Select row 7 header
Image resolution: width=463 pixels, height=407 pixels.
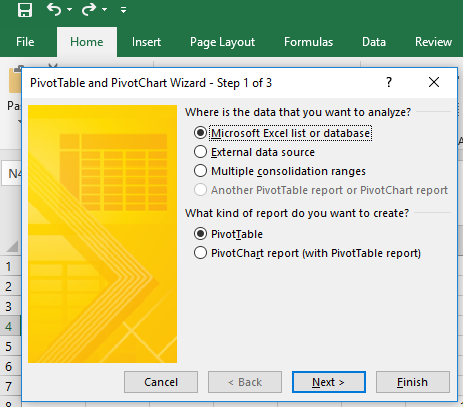pos(10,387)
